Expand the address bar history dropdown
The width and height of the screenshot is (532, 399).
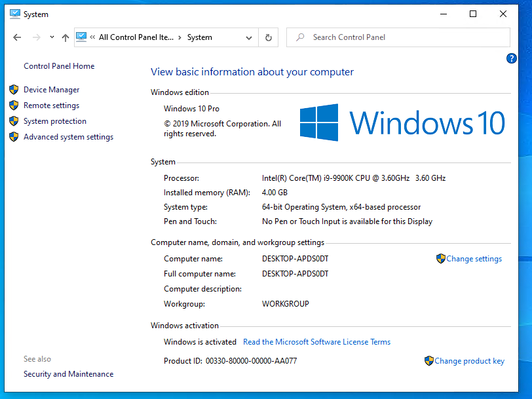[x=249, y=37]
